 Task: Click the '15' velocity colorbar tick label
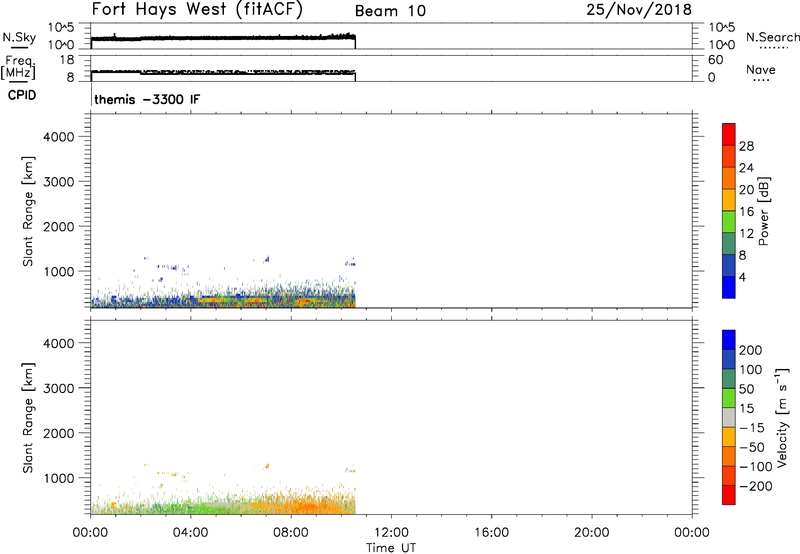tap(747, 408)
